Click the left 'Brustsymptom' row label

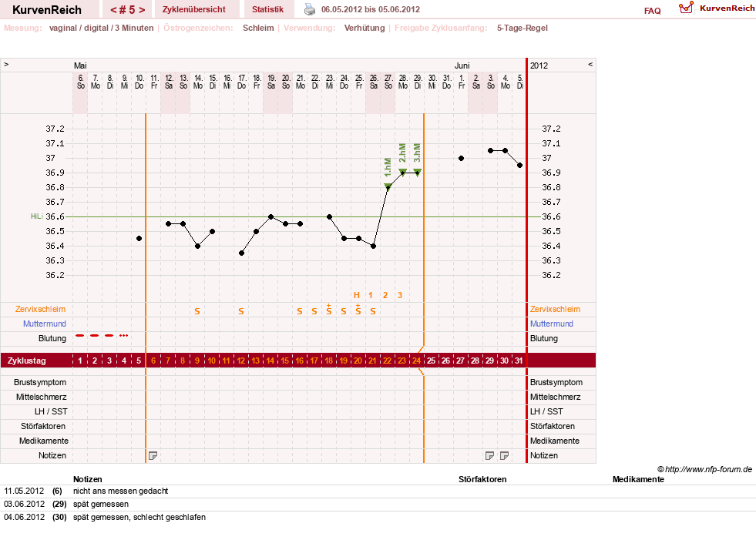[x=40, y=382]
